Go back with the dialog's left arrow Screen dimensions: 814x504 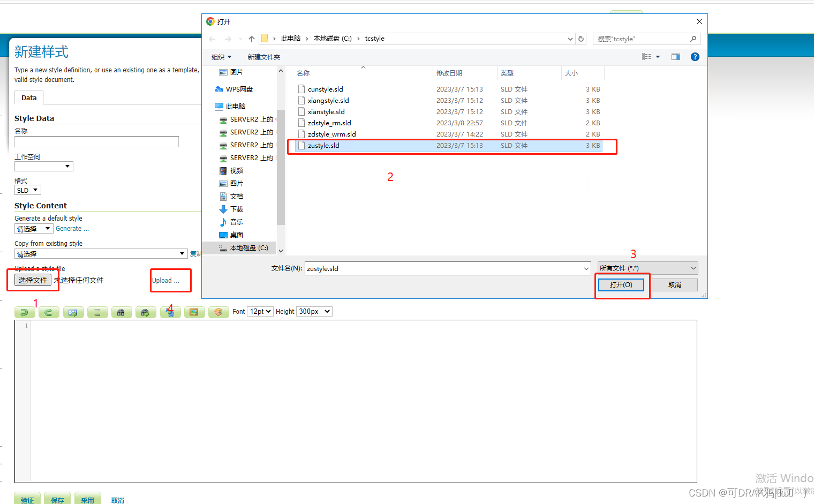coord(212,39)
